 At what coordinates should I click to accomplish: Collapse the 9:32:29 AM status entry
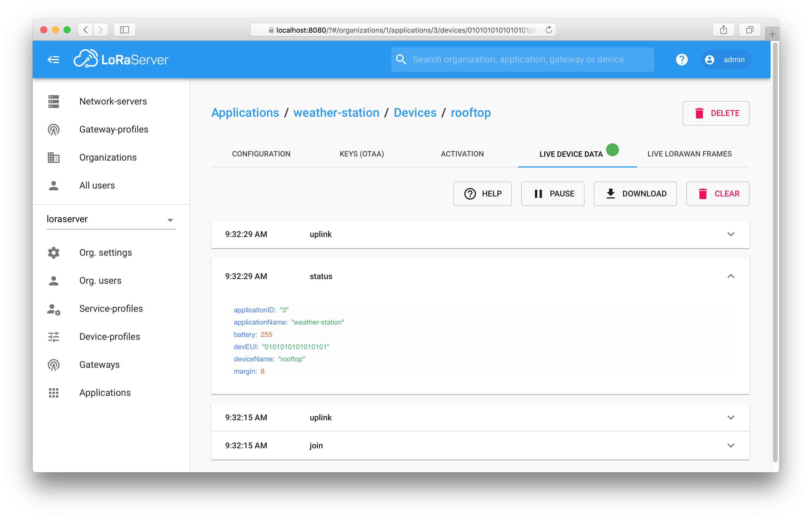[x=480, y=276]
